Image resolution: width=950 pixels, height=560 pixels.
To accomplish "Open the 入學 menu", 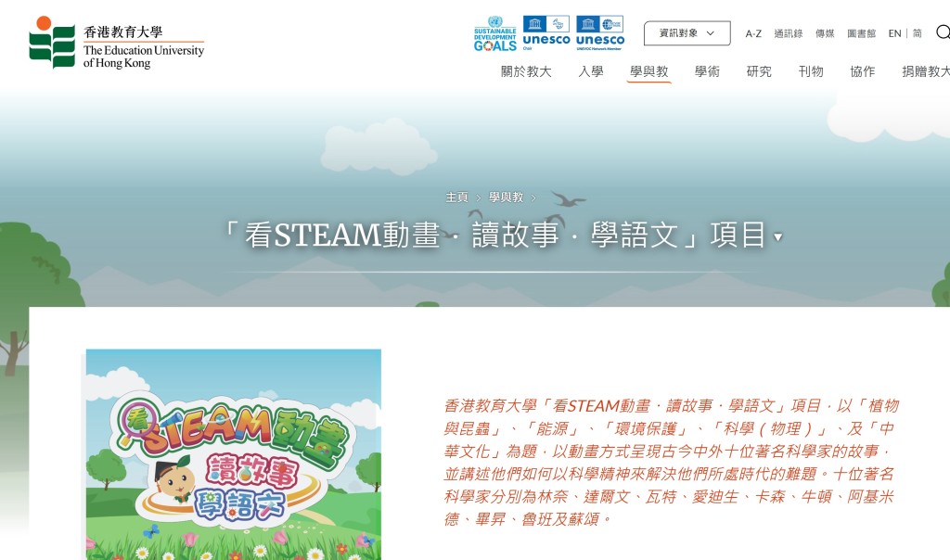I will (591, 71).
